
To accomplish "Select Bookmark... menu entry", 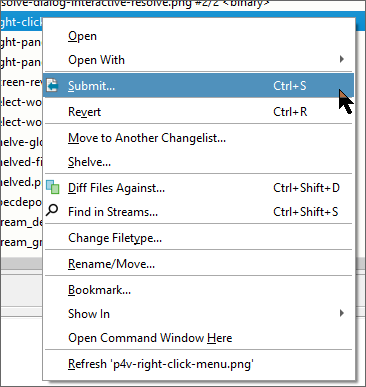I will tap(198, 290).
